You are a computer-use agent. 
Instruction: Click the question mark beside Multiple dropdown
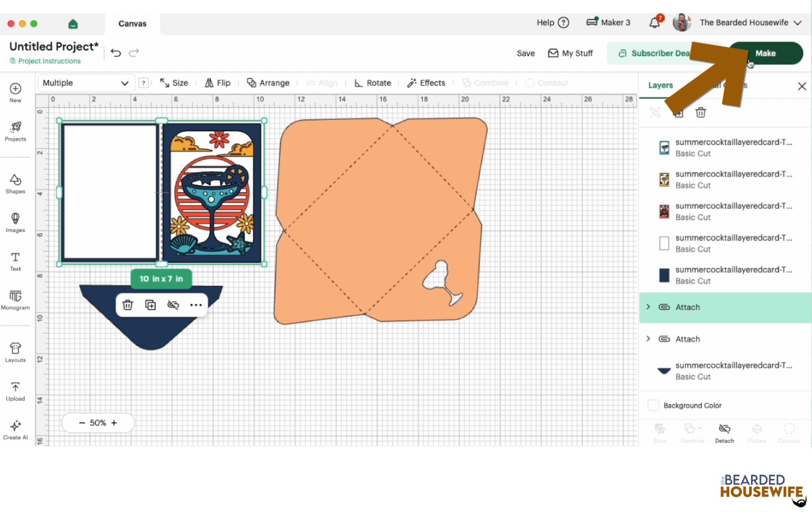tap(144, 83)
